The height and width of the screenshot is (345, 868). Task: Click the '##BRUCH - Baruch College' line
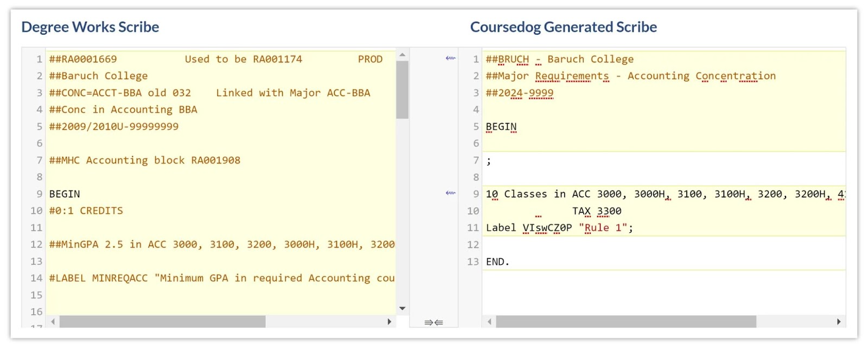point(560,59)
